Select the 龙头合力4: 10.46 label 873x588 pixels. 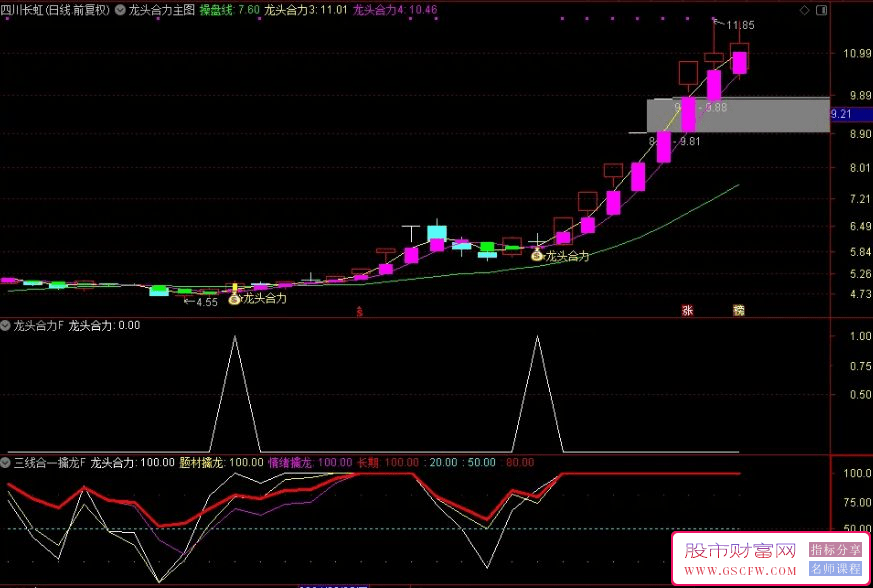[395, 9]
